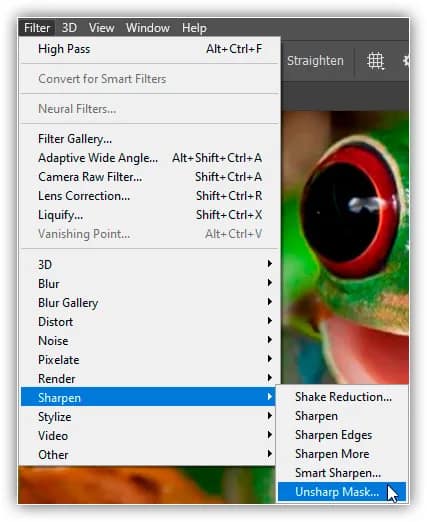Choose Shake Reduction option
Screen dimensions: 427x522
pos(342,397)
